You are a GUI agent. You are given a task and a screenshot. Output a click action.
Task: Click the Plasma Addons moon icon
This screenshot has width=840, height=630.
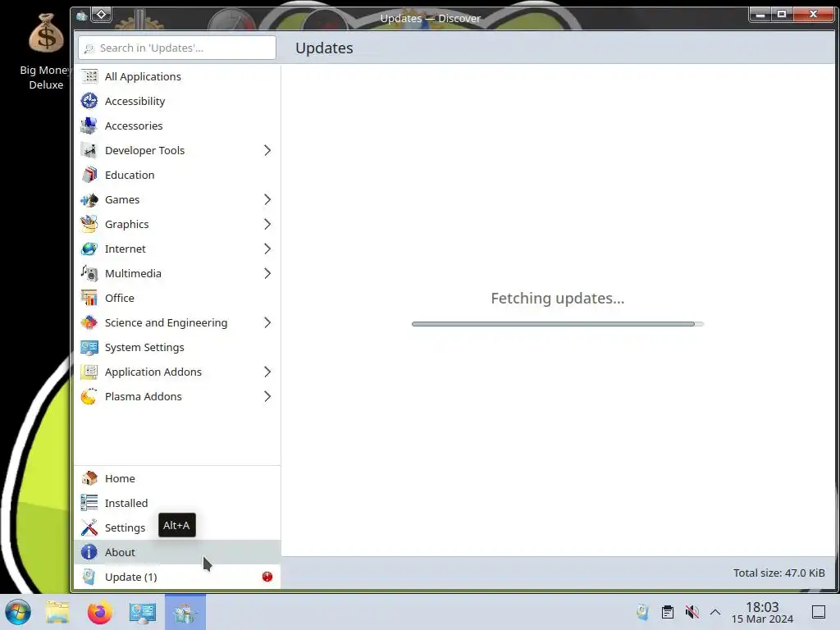(89, 397)
